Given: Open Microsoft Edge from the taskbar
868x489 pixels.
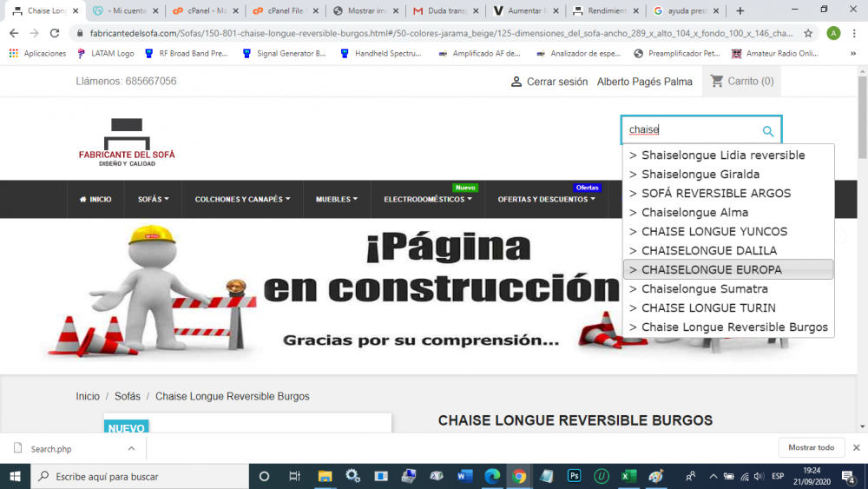Looking at the screenshot, I should tap(492, 476).
